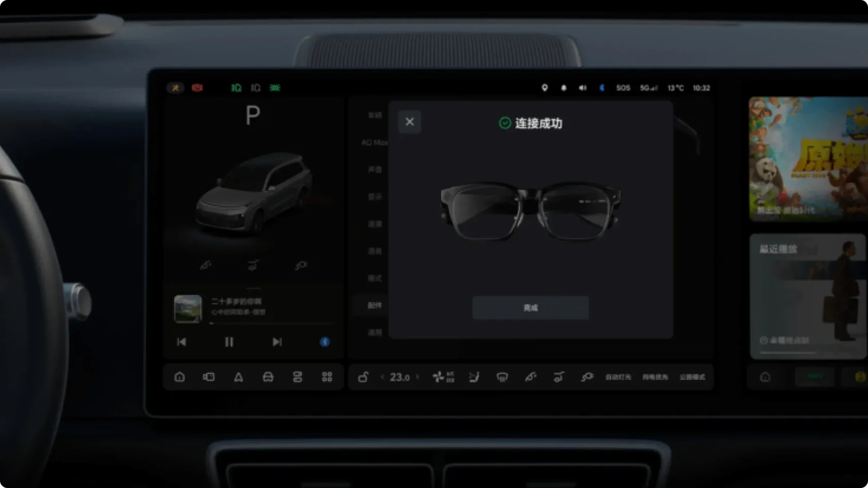Tap mirror fold icon under car model
This screenshot has width=868, height=488.
point(206,266)
